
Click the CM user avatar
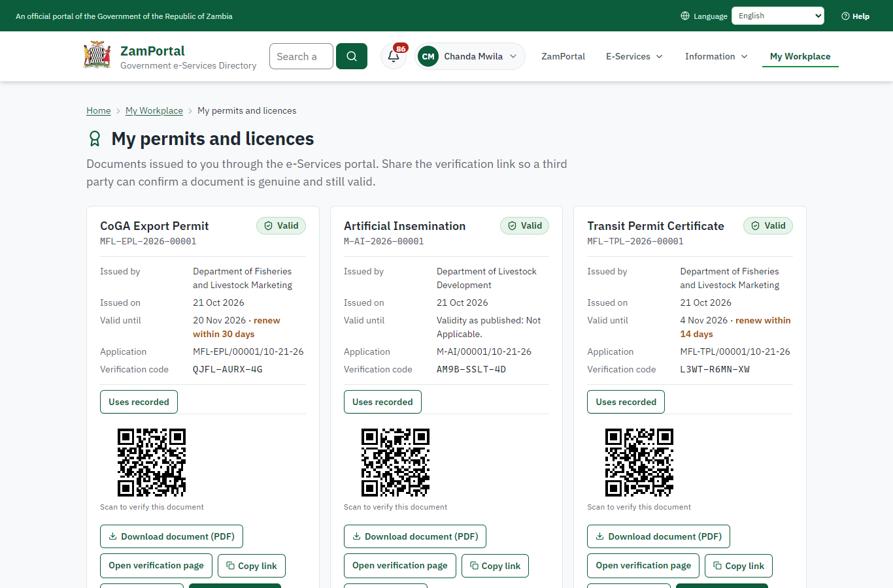[x=428, y=56]
